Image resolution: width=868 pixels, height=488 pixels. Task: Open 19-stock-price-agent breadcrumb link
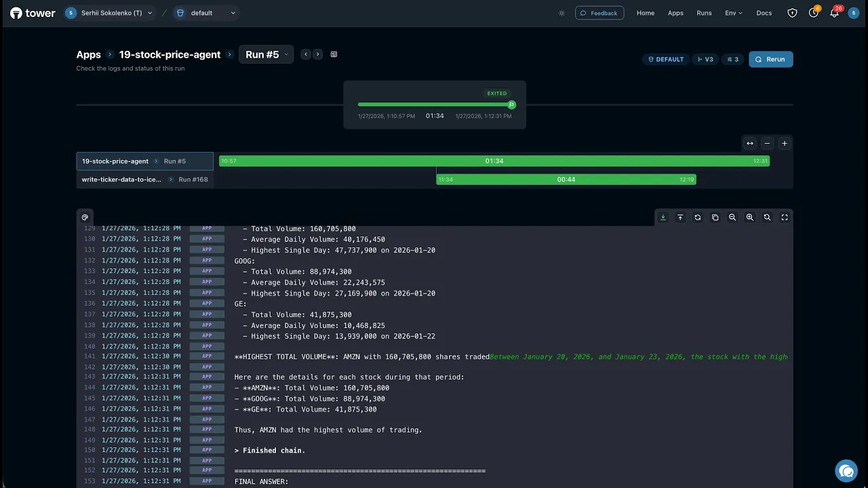click(170, 55)
